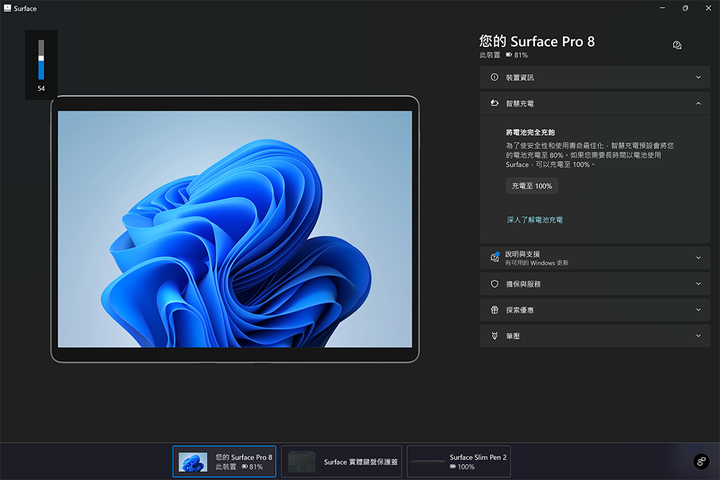Viewport: 720px width, 480px height.
Task: Select the 您的 Surface Pro 8 device tab
Action: (x=225, y=461)
